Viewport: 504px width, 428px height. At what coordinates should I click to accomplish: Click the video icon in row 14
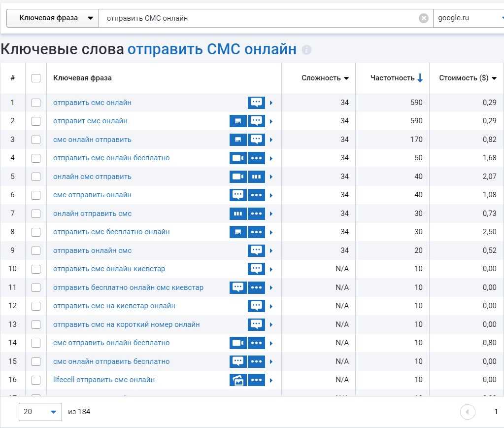tap(238, 343)
